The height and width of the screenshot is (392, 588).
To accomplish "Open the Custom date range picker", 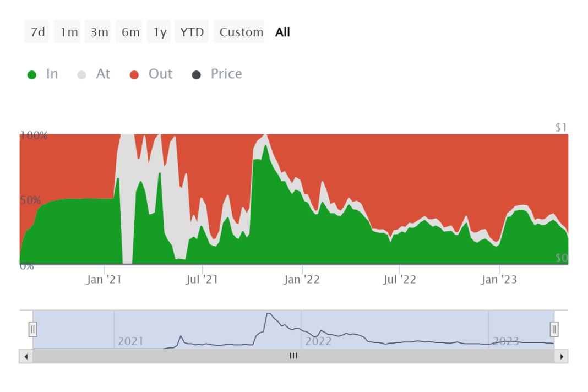I will 241,32.
